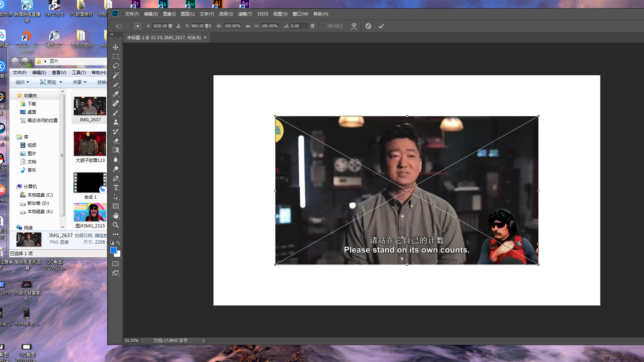Select the Lasso tool
Viewport: 644px width, 362px height.
pos(116,66)
